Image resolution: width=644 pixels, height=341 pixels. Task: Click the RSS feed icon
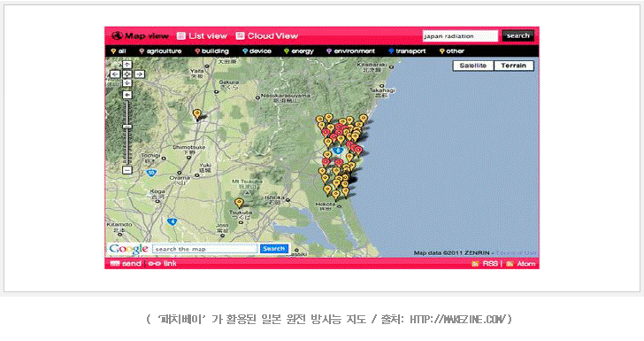click(x=475, y=264)
